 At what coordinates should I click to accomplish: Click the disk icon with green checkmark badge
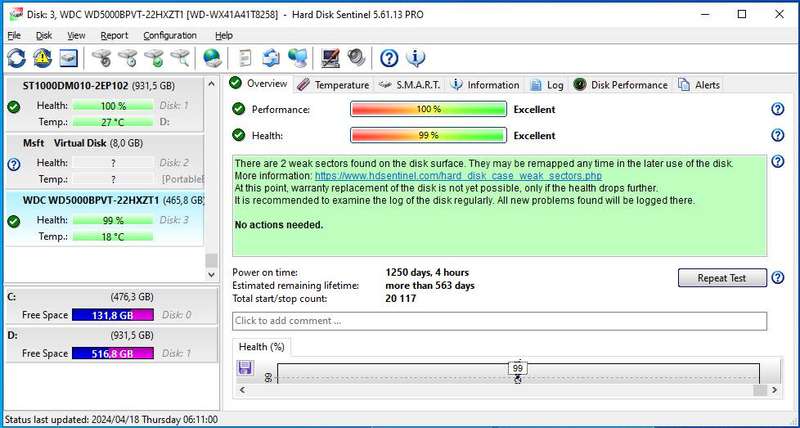(154, 58)
